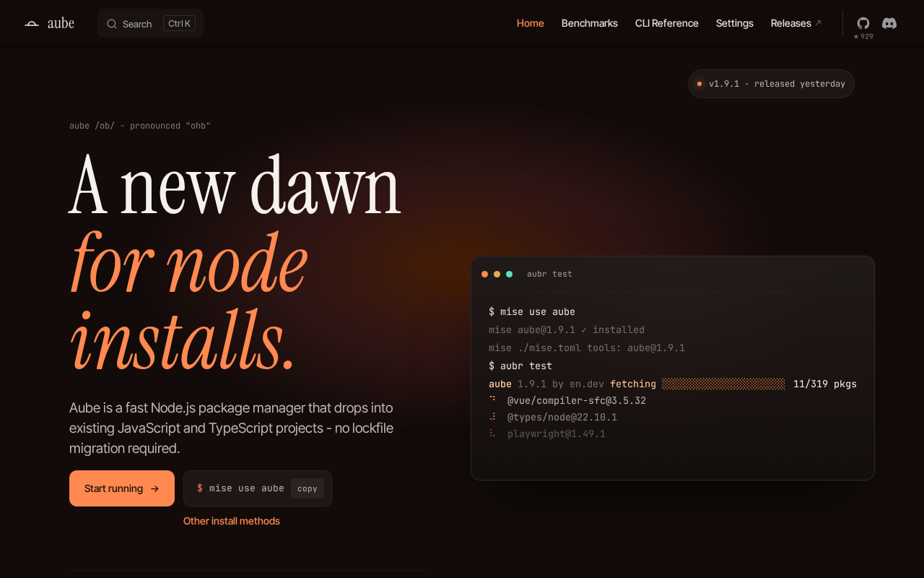Click the "$ mise use aube" install command text
Image resolution: width=924 pixels, height=578 pixels.
(x=240, y=488)
